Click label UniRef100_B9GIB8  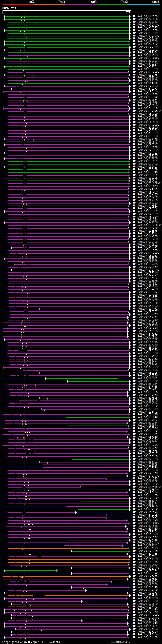[145, 80]
